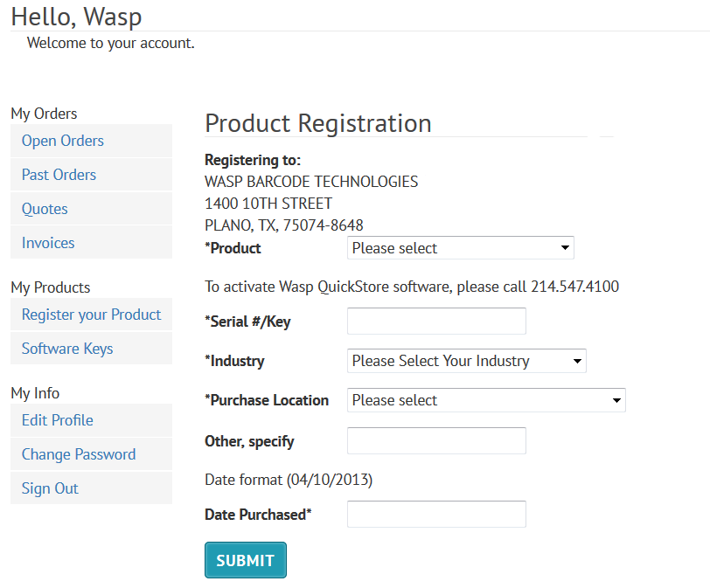710x588 pixels.
Task: Open Change Password page
Action: pos(79,454)
